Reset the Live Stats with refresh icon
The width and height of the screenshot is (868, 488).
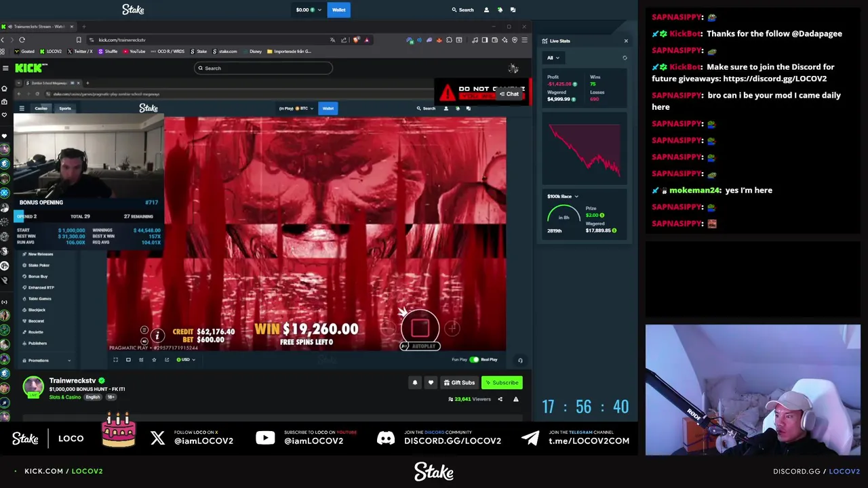[625, 58]
